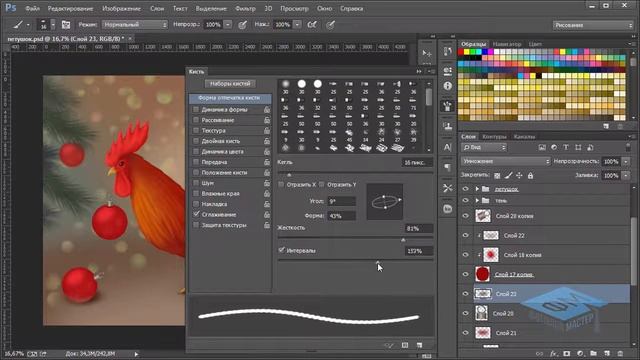The image size is (640, 360).
Task: Expand the тень layer group
Action: 477,200
